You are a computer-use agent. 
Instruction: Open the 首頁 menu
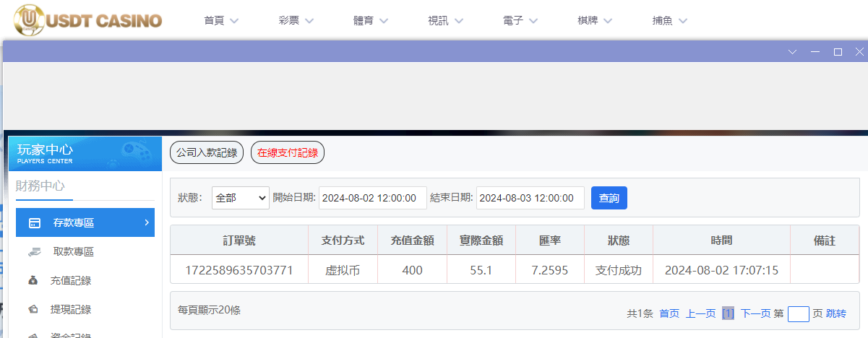[221, 21]
